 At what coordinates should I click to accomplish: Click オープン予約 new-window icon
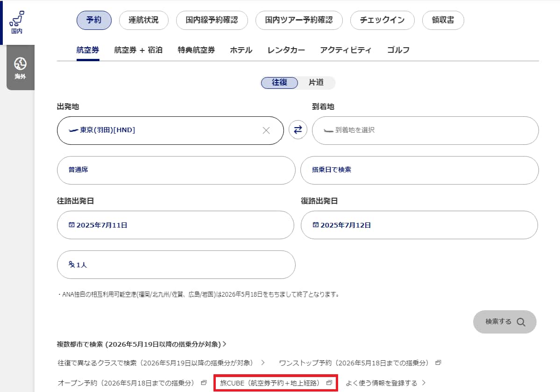click(204, 383)
